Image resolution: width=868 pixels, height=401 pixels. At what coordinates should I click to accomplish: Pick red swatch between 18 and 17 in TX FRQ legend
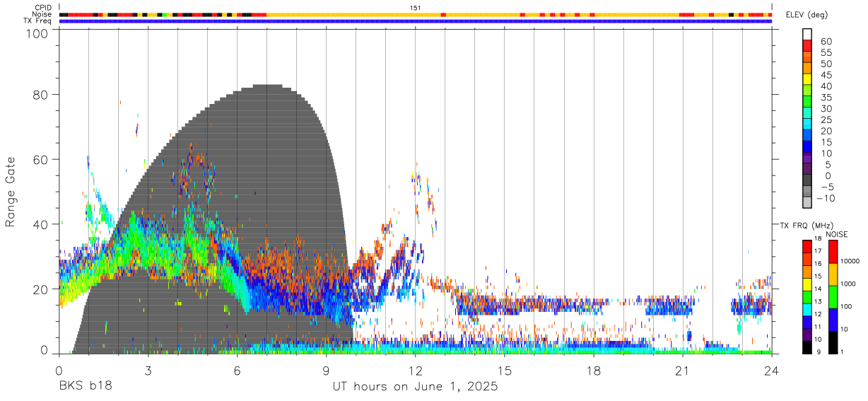click(x=807, y=247)
